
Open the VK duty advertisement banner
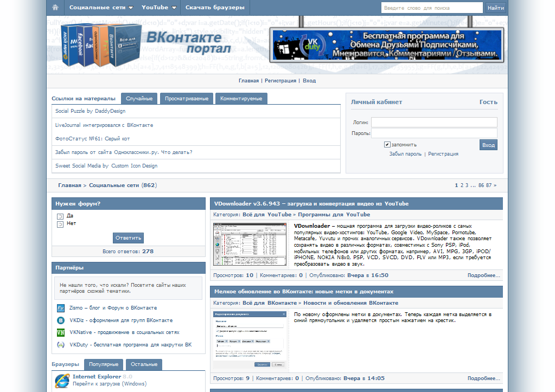tap(387, 45)
